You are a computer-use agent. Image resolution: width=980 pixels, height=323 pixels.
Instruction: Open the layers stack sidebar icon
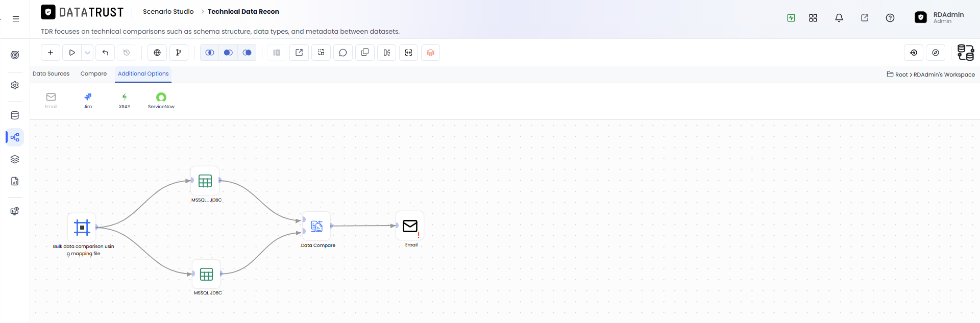(x=15, y=159)
